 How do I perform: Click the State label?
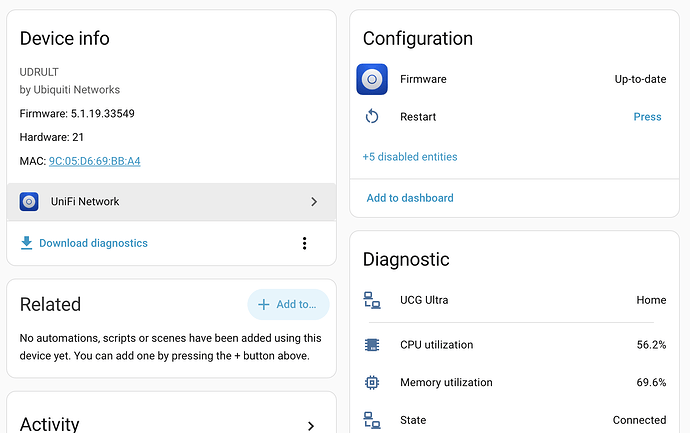[x=413, y=420]
